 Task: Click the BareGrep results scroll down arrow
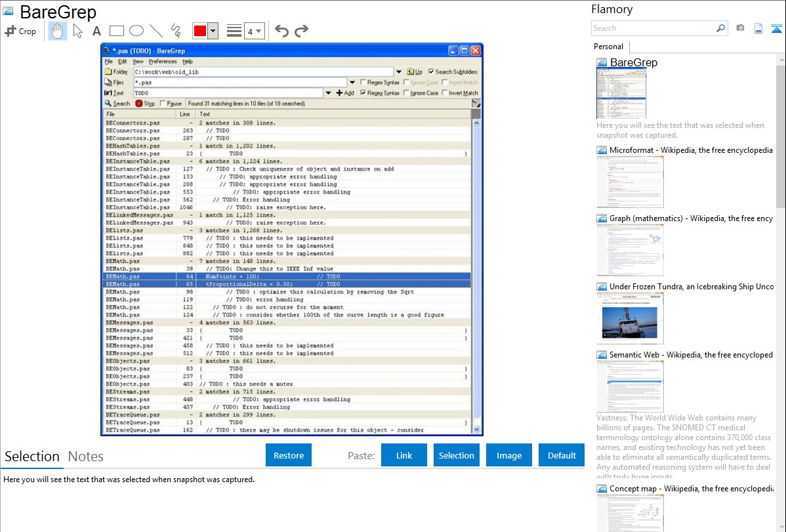[x=476, y=430]
